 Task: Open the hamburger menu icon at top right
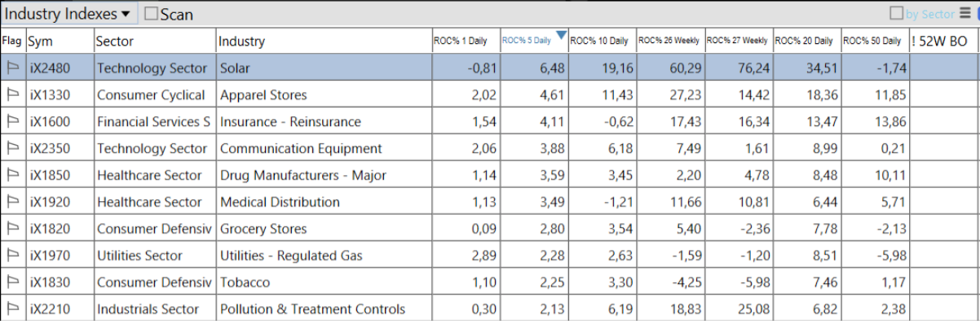[966, 13]
